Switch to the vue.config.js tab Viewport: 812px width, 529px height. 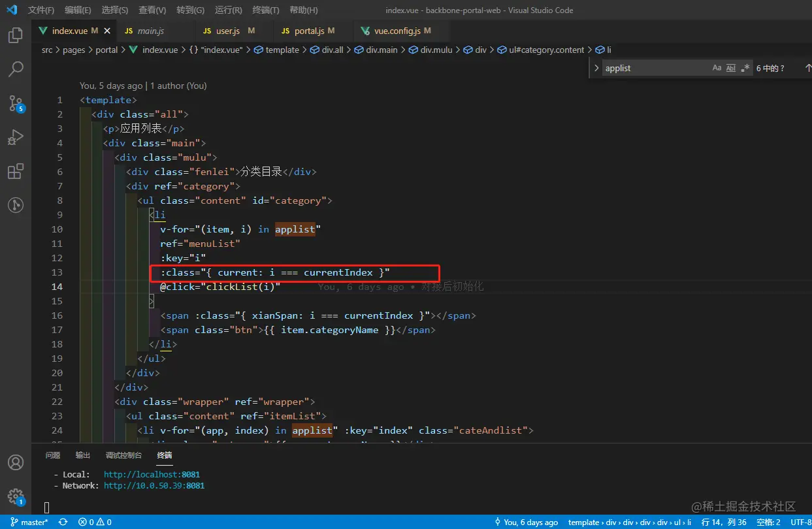pos(397,31)
